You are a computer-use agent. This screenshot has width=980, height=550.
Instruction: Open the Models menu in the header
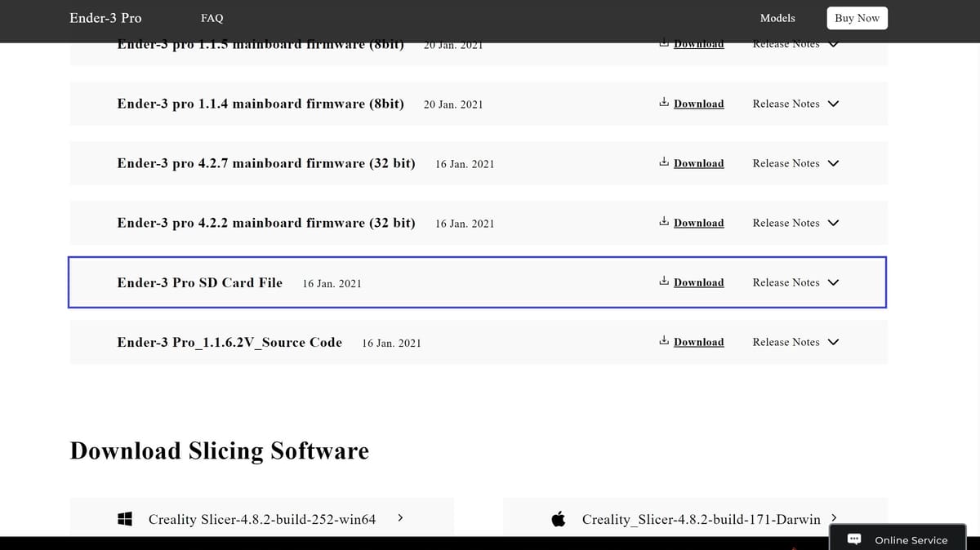[x=777, y=18]
